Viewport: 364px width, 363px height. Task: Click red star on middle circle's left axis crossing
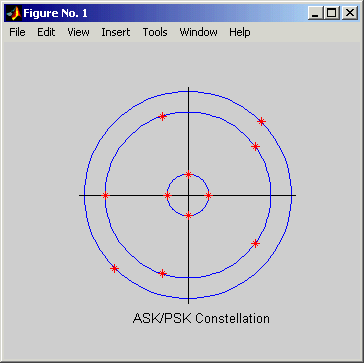pyautogui.click(x=106, y=196)
